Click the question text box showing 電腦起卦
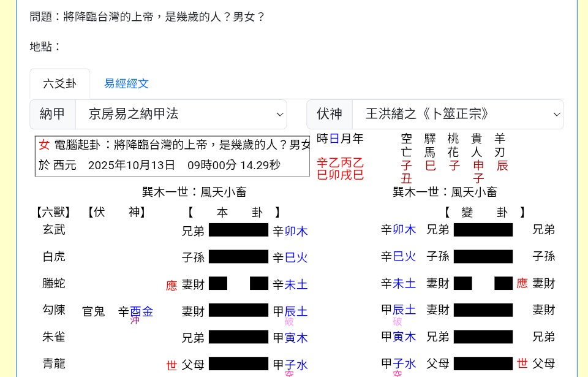The image size is (588, 377). point(172,155)
